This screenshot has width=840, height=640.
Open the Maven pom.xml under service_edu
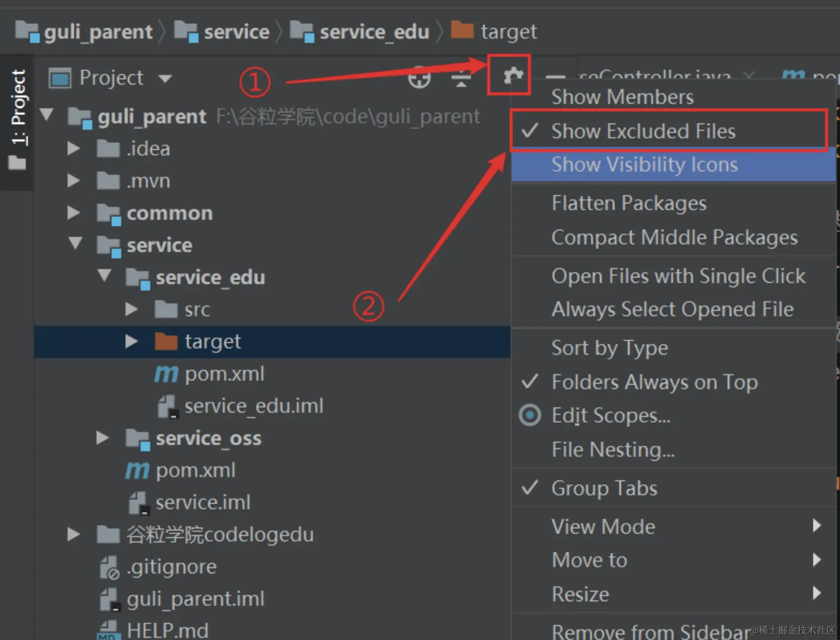pyautogui.click(x=224, y=374)
